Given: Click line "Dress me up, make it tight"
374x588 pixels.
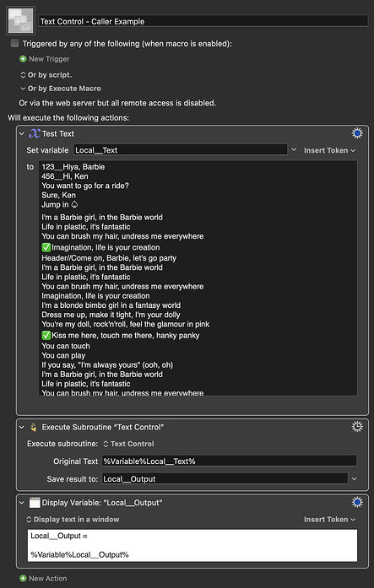Looking at the screenshot, I should click(111, 315).
